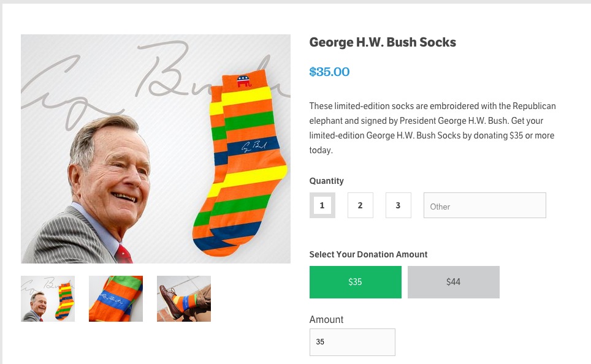Click the limited-edition socks description paragraph
The width and height of the screenshot is (591, 364).
(432, 128)
